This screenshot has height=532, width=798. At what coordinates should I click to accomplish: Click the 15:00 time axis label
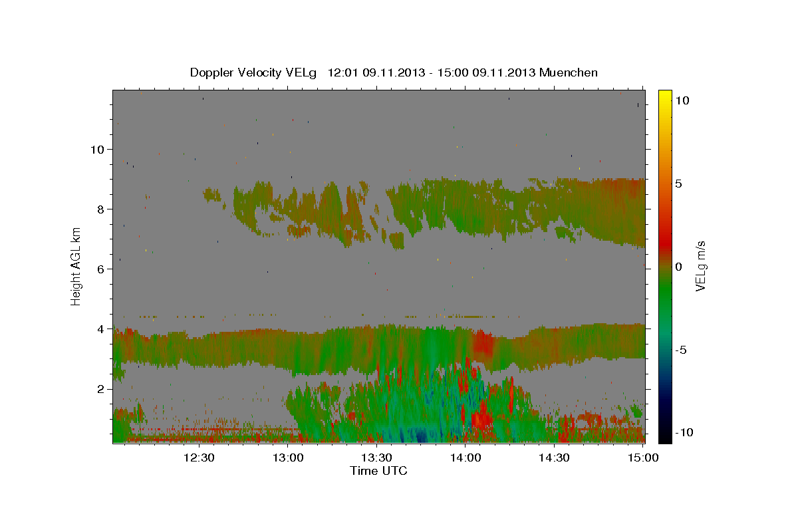click(643, 458)
